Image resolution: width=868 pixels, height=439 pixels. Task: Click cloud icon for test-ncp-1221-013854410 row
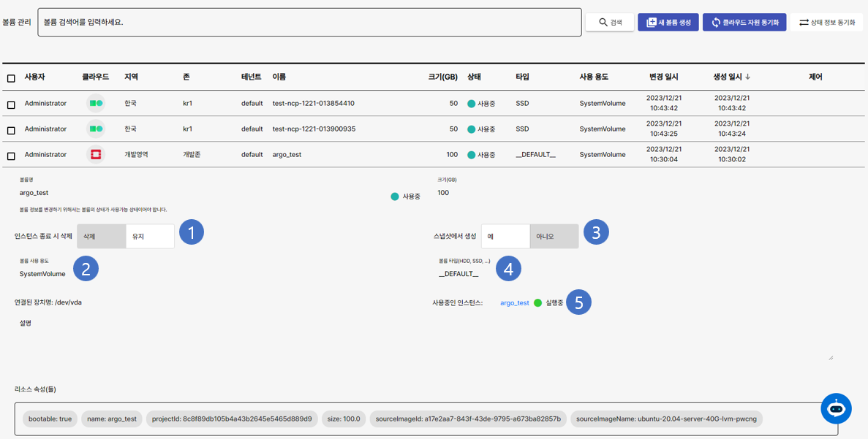95,104
